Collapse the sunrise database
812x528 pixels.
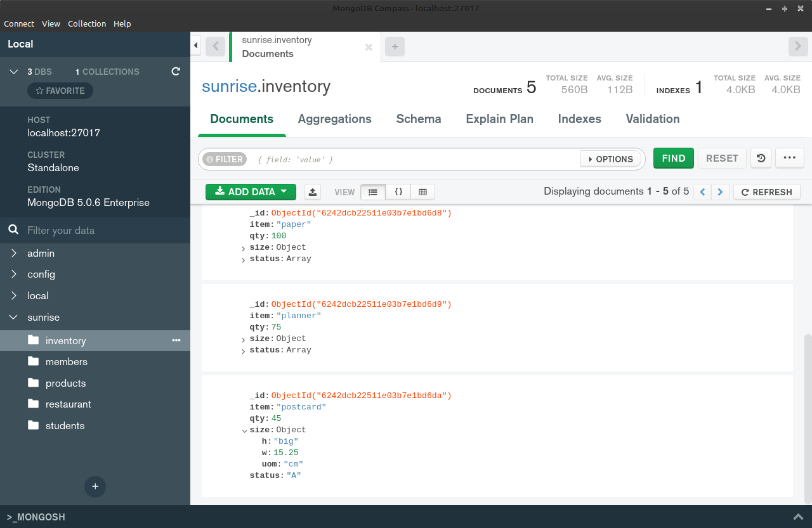(x=14, y=318)
